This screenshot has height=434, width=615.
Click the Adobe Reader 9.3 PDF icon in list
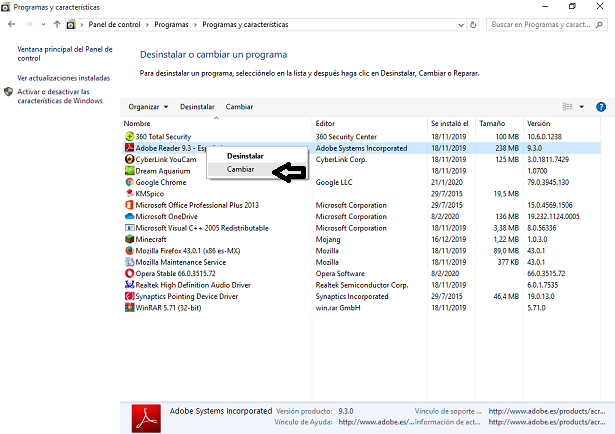pyautogui.click(x=129, y=148)
